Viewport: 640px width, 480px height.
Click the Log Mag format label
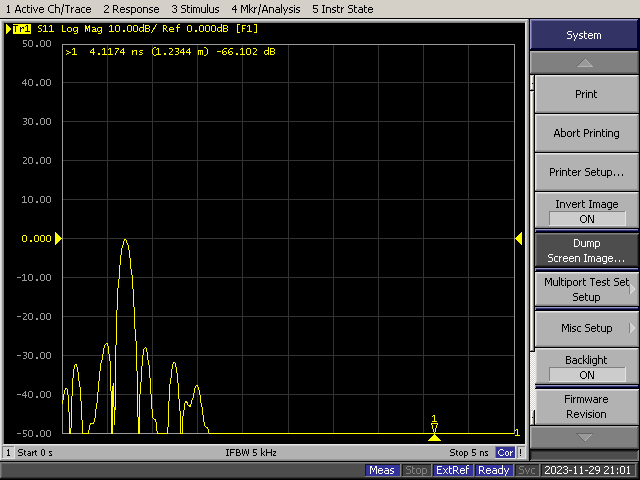pos(81,29)
